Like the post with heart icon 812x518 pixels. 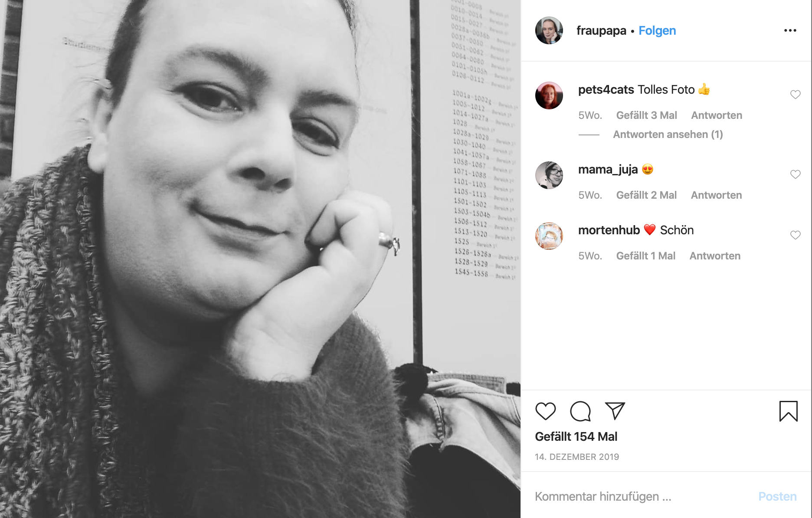point(545,411)
